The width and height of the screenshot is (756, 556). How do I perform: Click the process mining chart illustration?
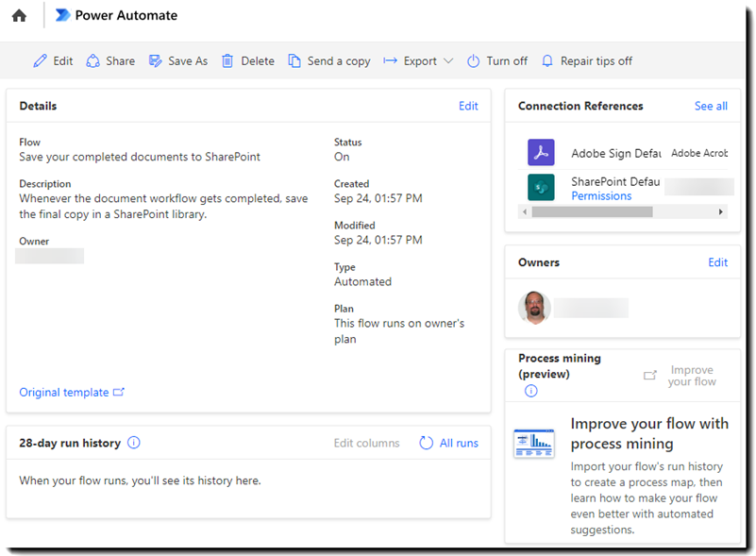(534, 443)
